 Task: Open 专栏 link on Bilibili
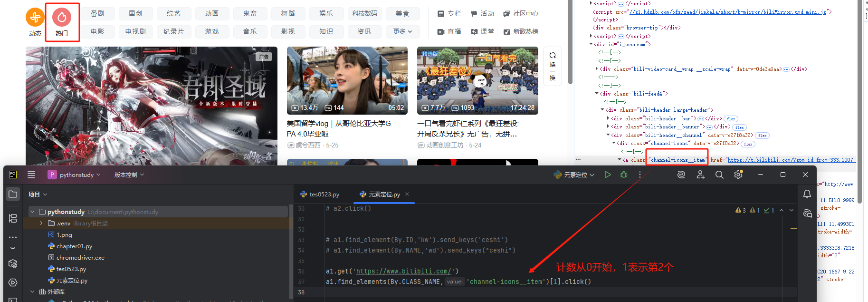449,13
